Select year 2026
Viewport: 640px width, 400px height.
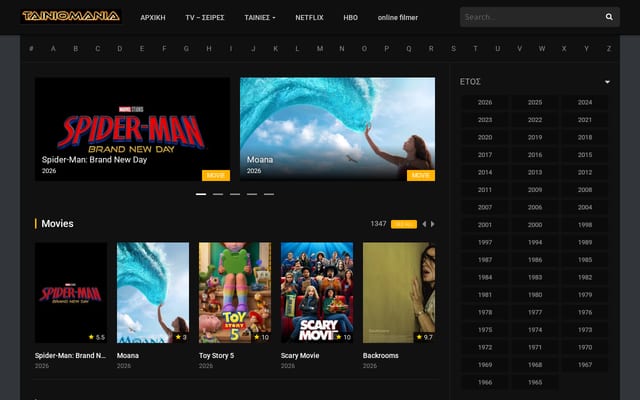click(485, 102)
